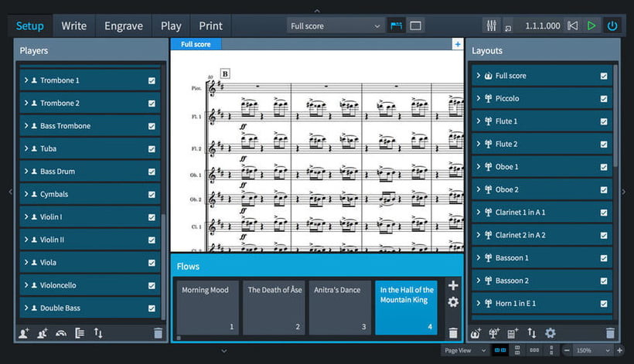The height and width of the screenshot is (364, 634).
Task: Add a single player
Action: (x=24, y=333)
